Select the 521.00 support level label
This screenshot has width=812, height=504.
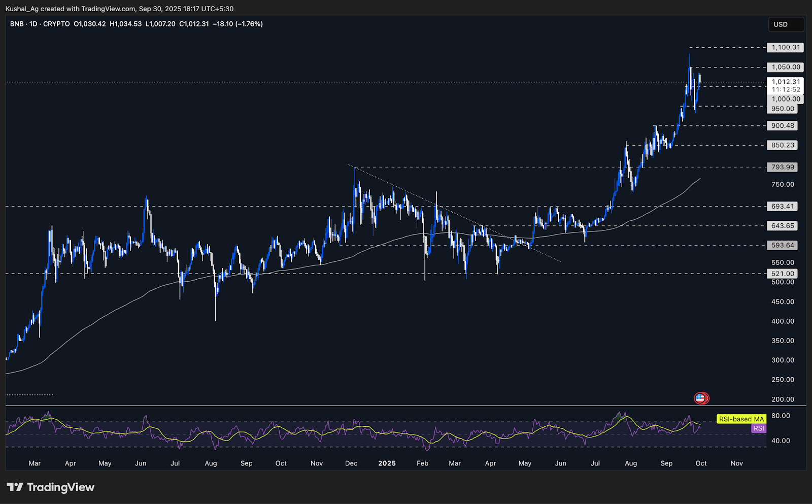[x=782, y=274]
